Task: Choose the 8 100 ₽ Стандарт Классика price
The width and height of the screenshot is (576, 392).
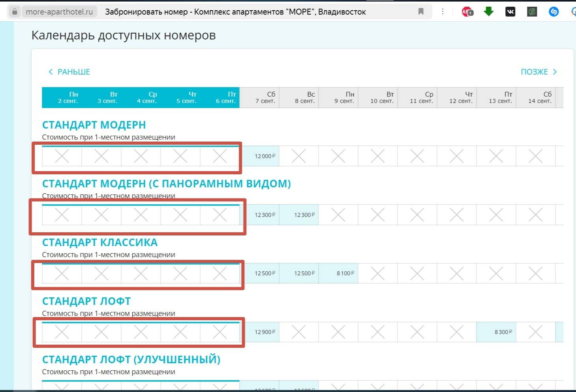Action: click(x=338, y=273)
